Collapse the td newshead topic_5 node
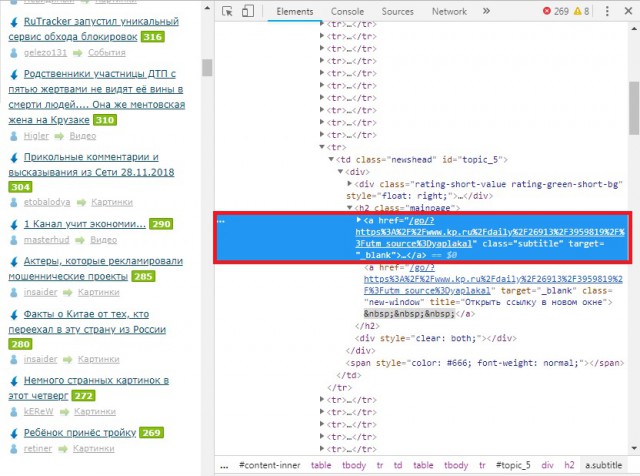The height and width of the screenshot is (476, 640). [x=332, y=159]
